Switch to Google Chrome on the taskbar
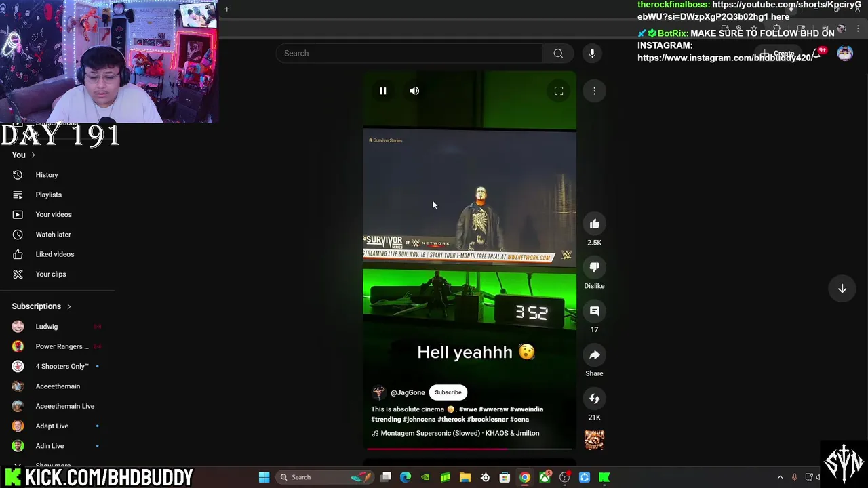The height and width of the screenshot is (488, 868). pos(525,477)
